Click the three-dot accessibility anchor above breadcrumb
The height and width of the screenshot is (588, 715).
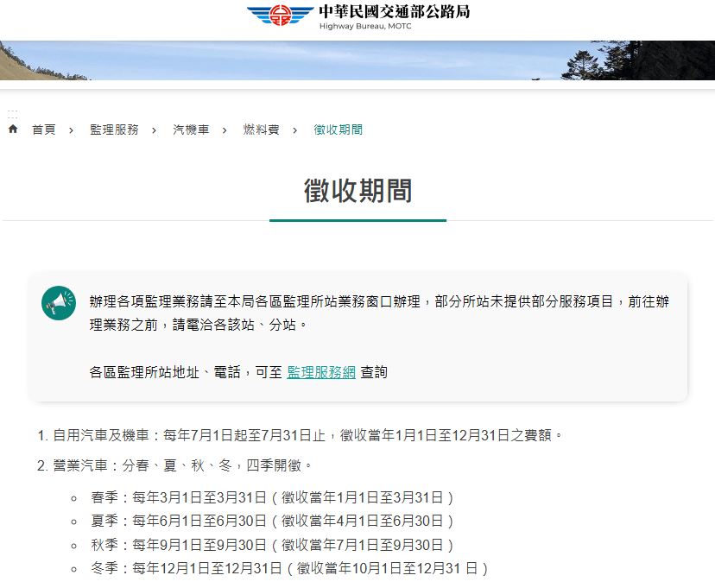[x=12, y=114]
